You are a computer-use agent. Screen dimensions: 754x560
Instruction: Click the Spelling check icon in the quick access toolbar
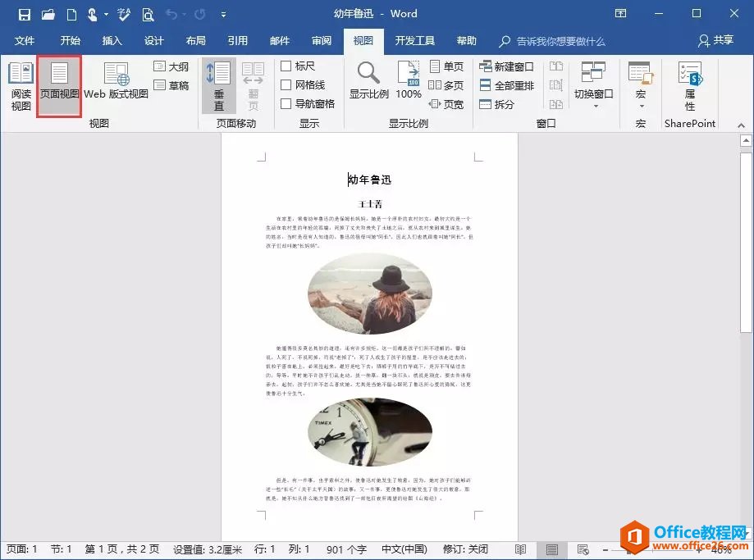click(x=124, y=15)
